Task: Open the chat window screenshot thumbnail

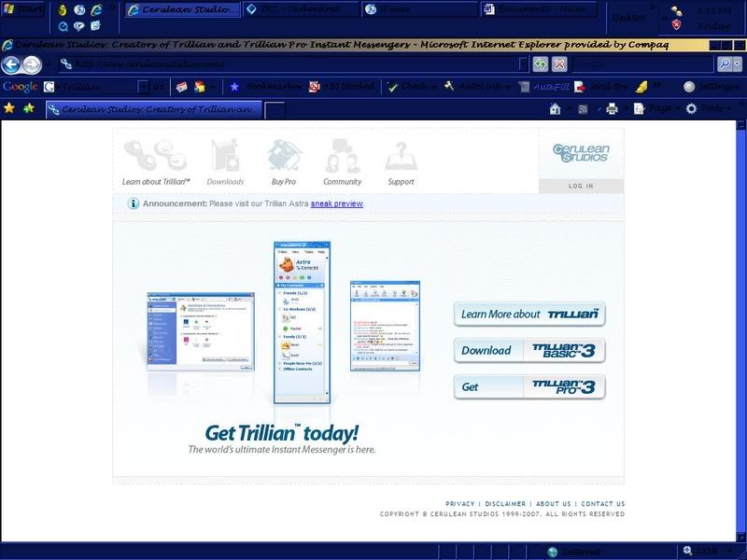Action: pyautogui.click(x=385, y=326)
